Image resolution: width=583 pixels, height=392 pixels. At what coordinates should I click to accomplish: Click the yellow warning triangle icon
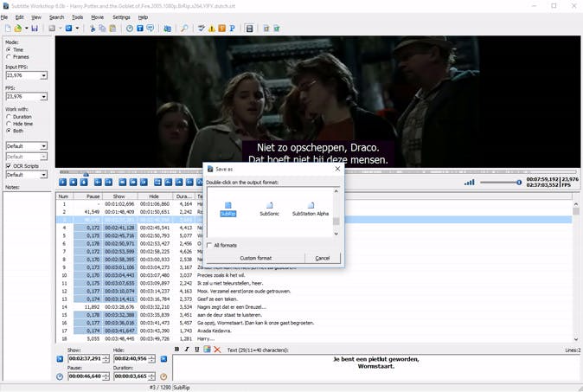[212, 29]
